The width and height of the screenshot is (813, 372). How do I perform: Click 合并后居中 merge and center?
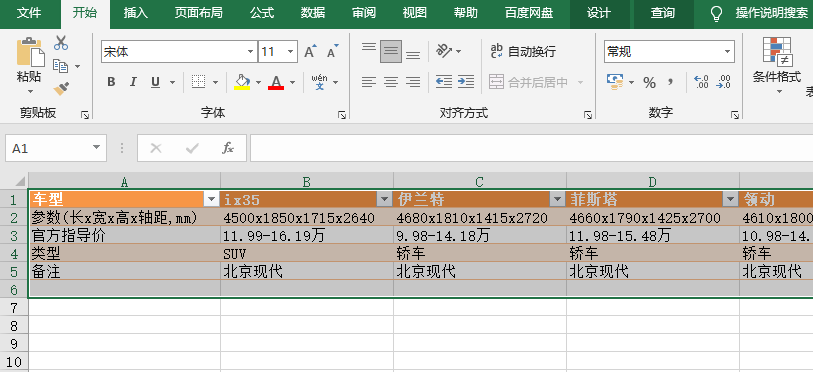528,82
